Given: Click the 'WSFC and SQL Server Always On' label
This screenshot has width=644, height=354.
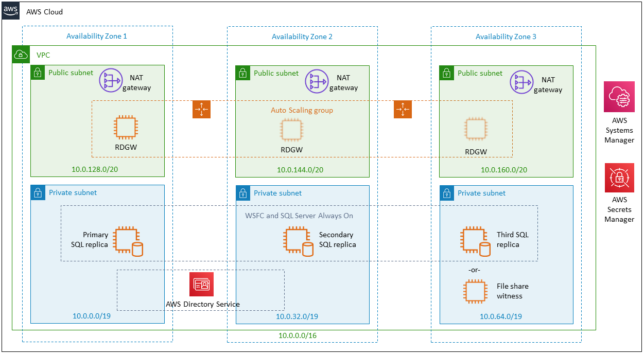Looking at the screenshot, I should 299,216.
